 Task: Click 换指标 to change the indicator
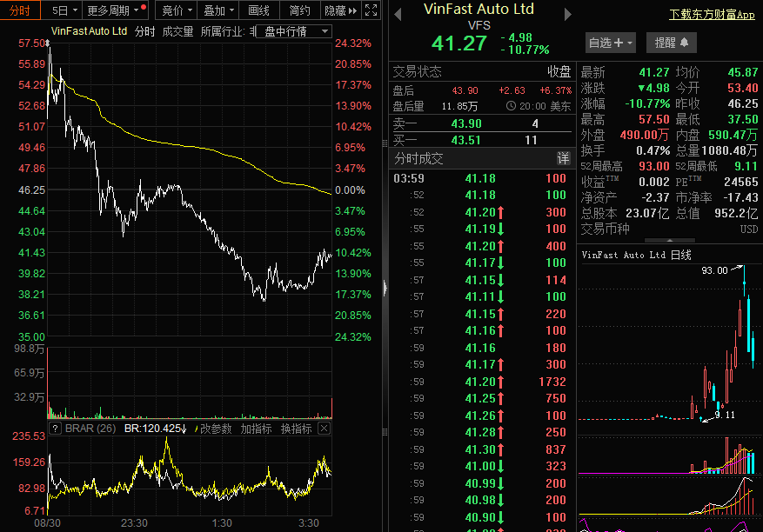coord(296,429)
